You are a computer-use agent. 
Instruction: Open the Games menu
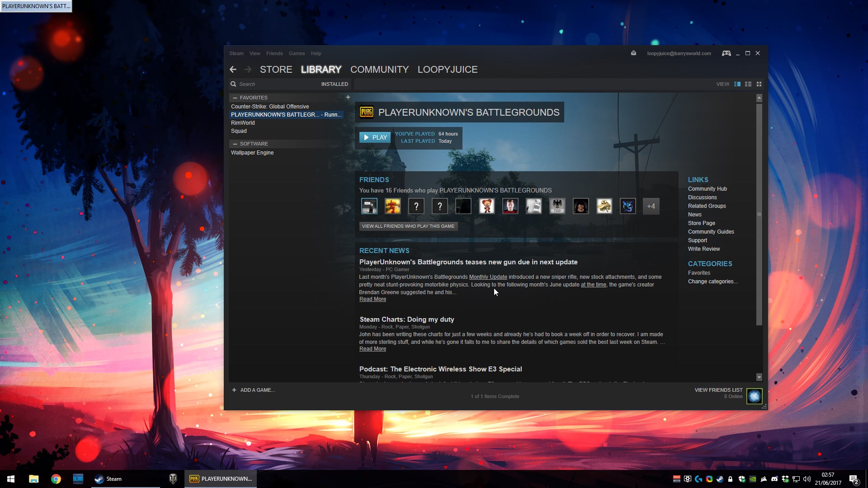(297, 53)
